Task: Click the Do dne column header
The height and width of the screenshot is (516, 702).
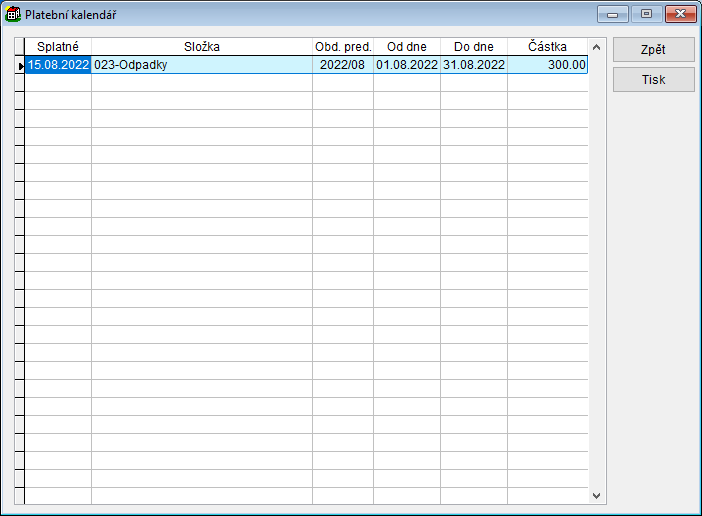Action: coord(474,47)
